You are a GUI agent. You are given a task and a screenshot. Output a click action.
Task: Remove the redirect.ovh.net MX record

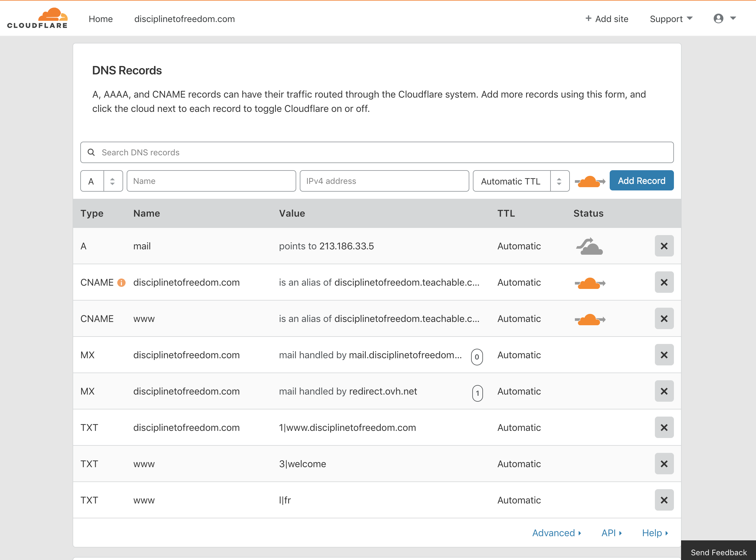(664, 391)
